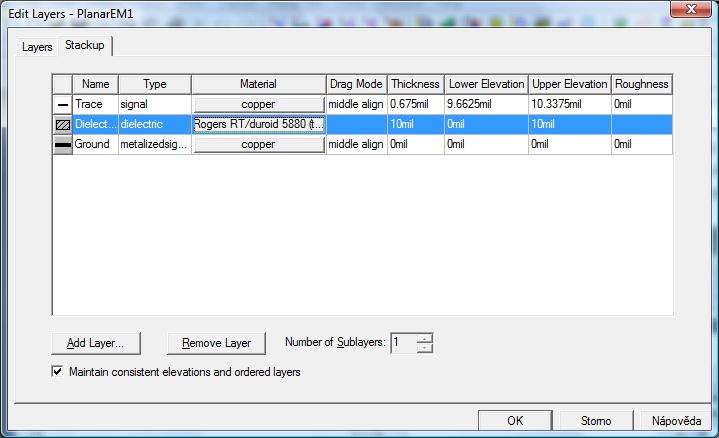Decrease Number of Sublayers with down arrow
Image resolution: width=719 pixels, height=438 pixels.
(425, 348)
